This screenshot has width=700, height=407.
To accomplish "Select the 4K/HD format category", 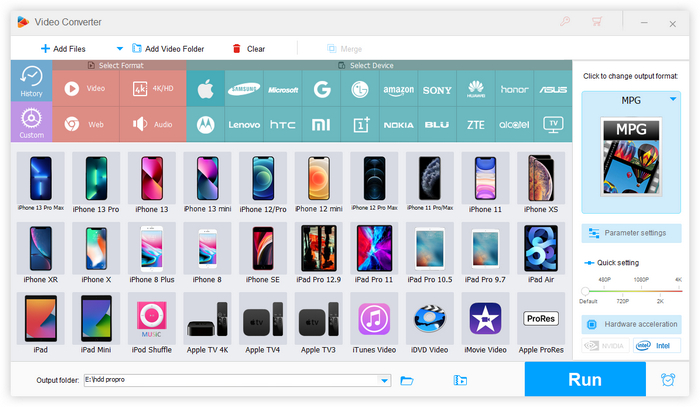I will pos(153,88).
